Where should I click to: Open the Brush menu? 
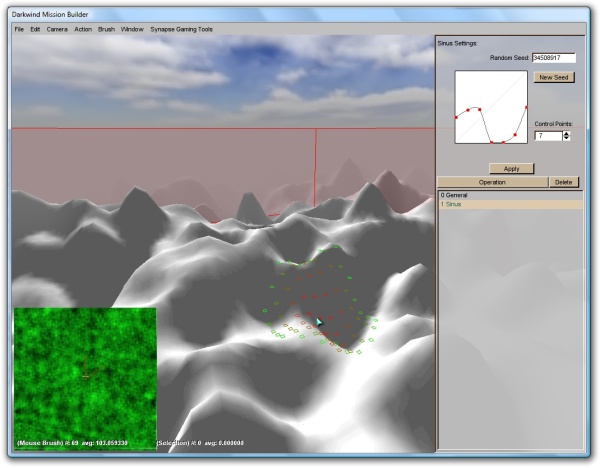(x=106, y=29)
